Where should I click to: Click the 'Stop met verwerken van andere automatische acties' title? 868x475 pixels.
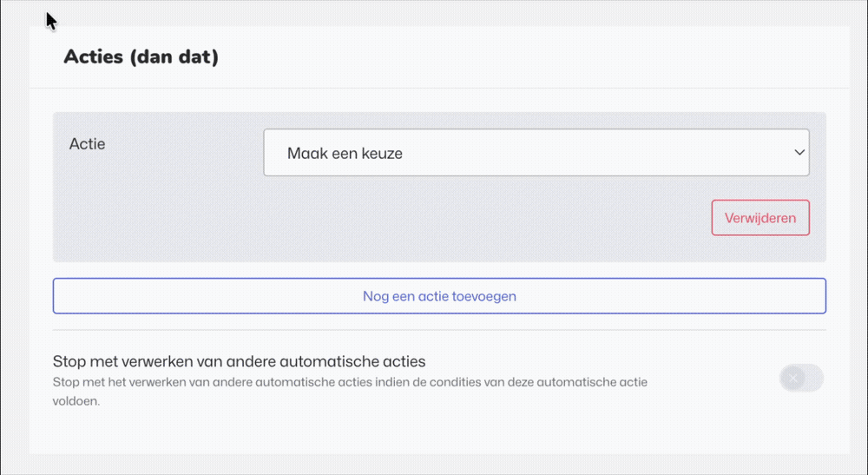239,361
